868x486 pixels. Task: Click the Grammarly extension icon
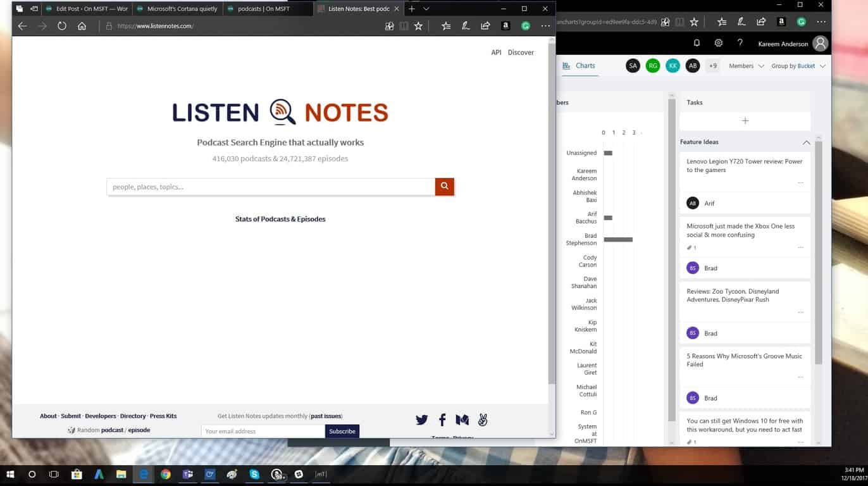[525, 26]
